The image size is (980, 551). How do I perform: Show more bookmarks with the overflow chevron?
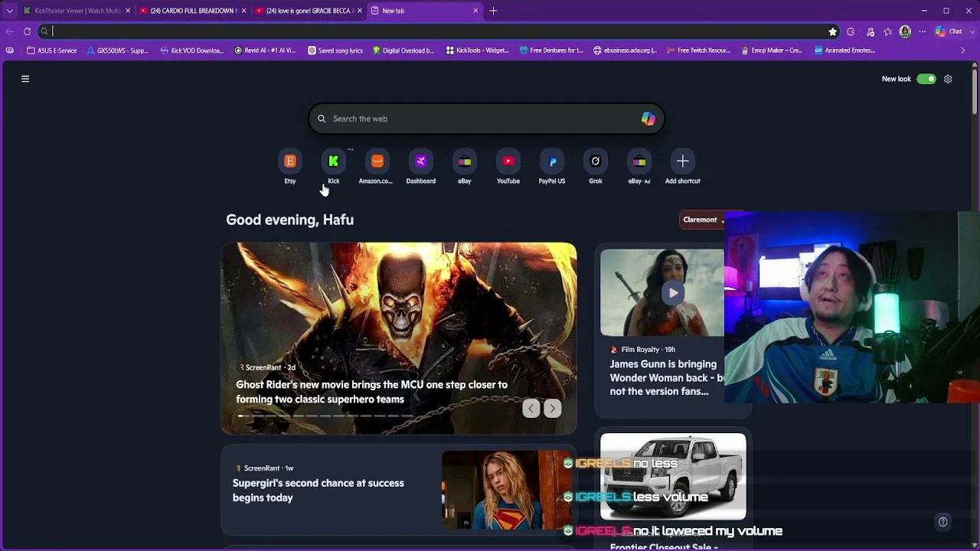[x=962, y=51]
